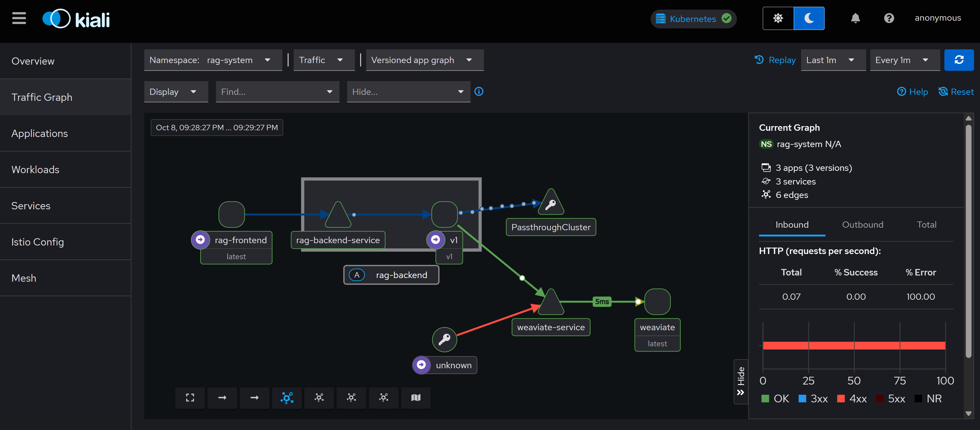
Task: Switch to dark theme moon toggle
Action: point(809,18)
